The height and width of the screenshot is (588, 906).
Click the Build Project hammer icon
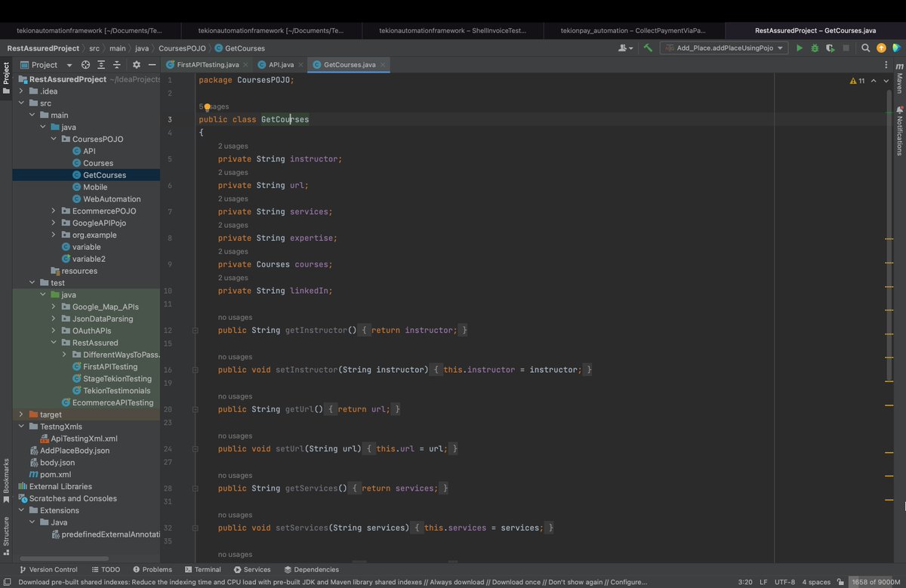click(648, 48)
